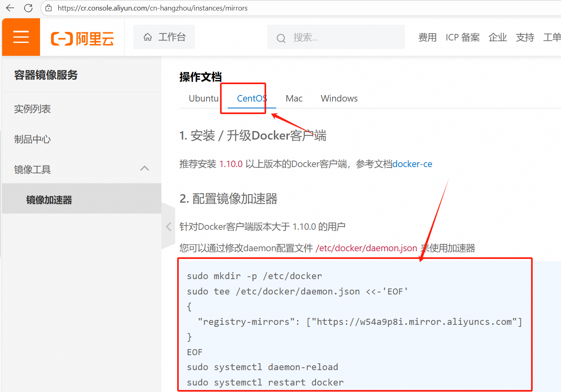The width and height of the screenshot is (561, 392).
Task: Switch to the CentOS tab
Action: 252,98
